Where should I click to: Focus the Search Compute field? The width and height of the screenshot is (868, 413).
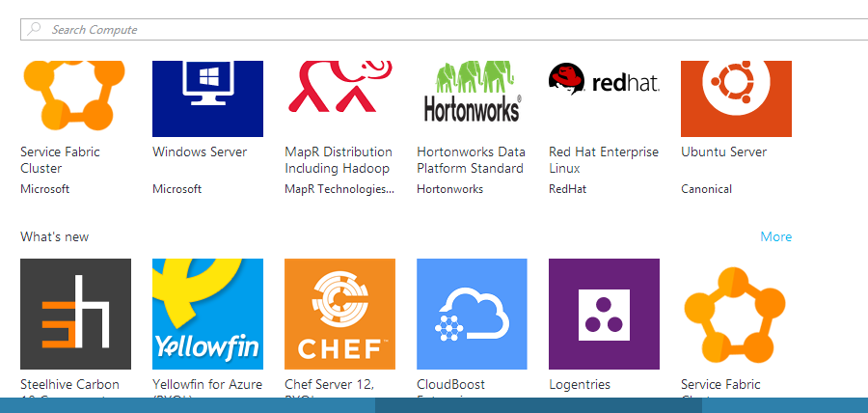tap(444, 29)
